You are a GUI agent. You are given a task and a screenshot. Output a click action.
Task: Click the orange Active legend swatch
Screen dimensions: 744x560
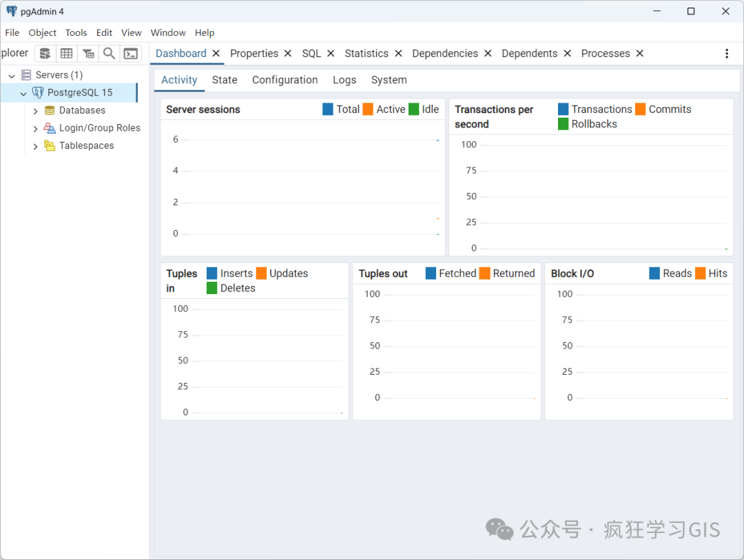point(368,109)
